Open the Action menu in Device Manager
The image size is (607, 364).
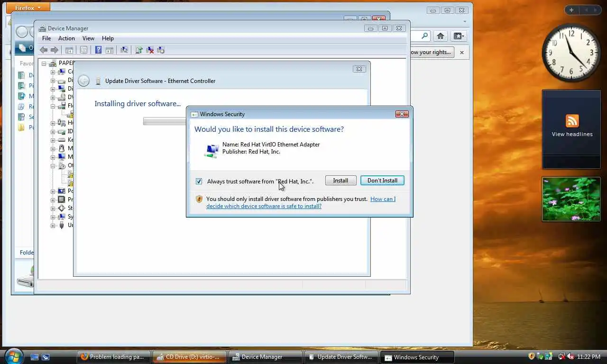tap(66, 38)
